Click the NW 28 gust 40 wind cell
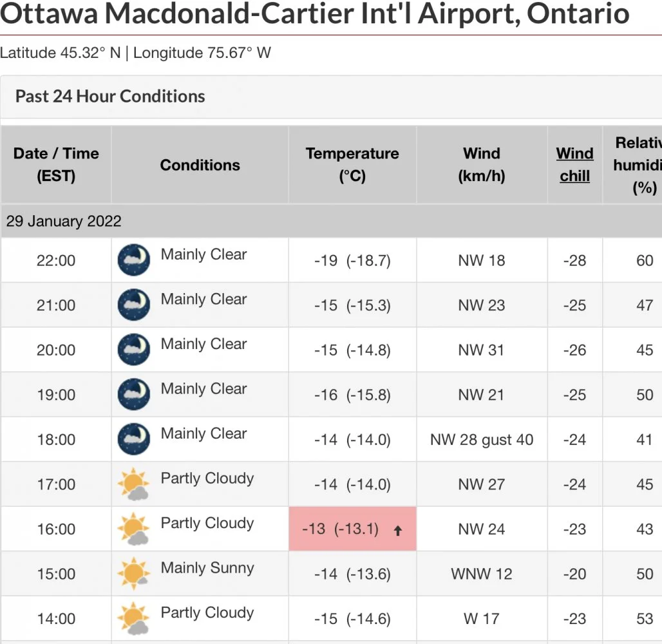 tap(482, 440)
